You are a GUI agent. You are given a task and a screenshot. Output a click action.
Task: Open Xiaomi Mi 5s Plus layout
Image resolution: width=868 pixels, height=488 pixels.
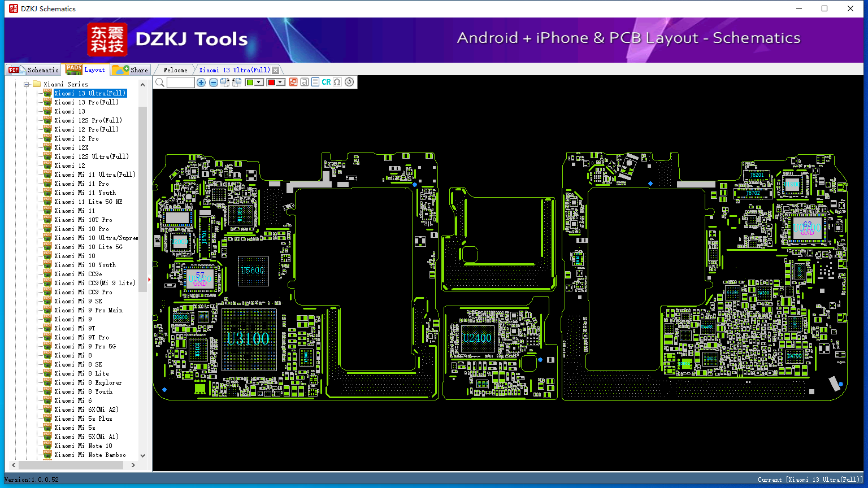pos(83,419)
